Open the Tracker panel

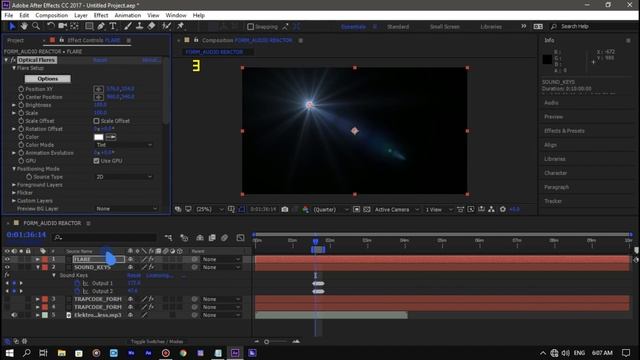coord(553,201)
